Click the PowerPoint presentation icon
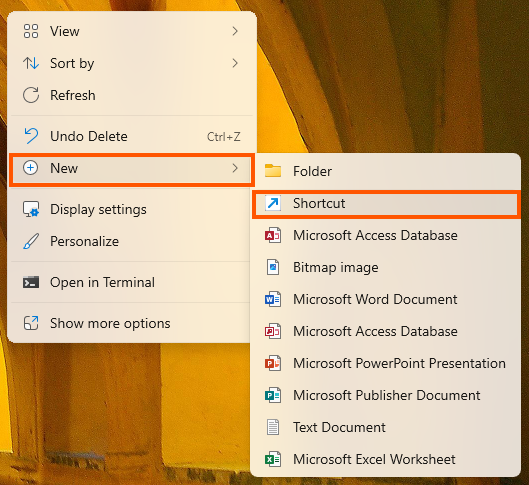This screenshot has width=529, height=485. 273,363
